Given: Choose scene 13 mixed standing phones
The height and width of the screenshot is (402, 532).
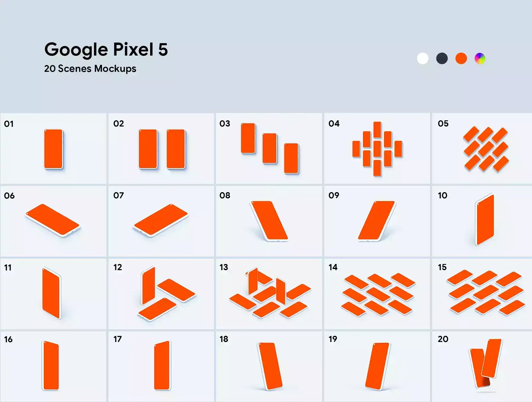Looking at the screenshot, I should (269, 294).
